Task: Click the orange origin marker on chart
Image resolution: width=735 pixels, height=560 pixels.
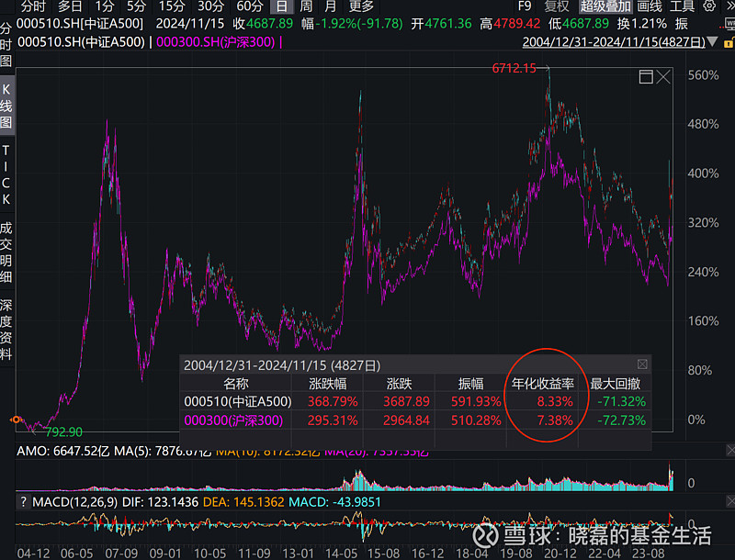Action: point(16,420)
